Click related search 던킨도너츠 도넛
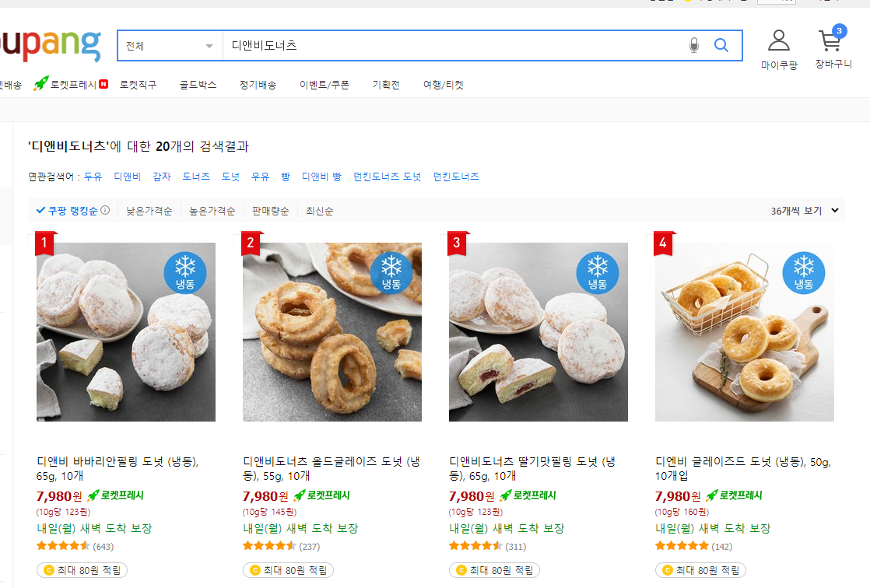The height and width of the screenshot is (588, 870). 388,177
